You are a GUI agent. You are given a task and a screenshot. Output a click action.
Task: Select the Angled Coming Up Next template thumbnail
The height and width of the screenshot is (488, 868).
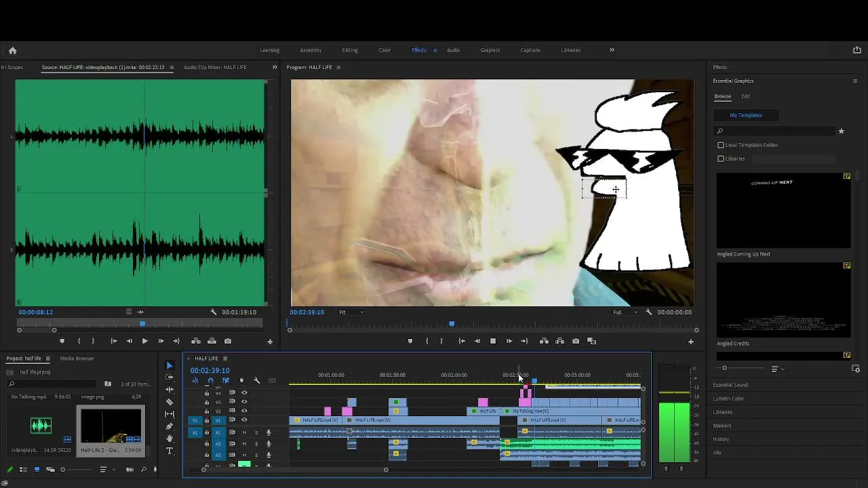click(783, 210)
